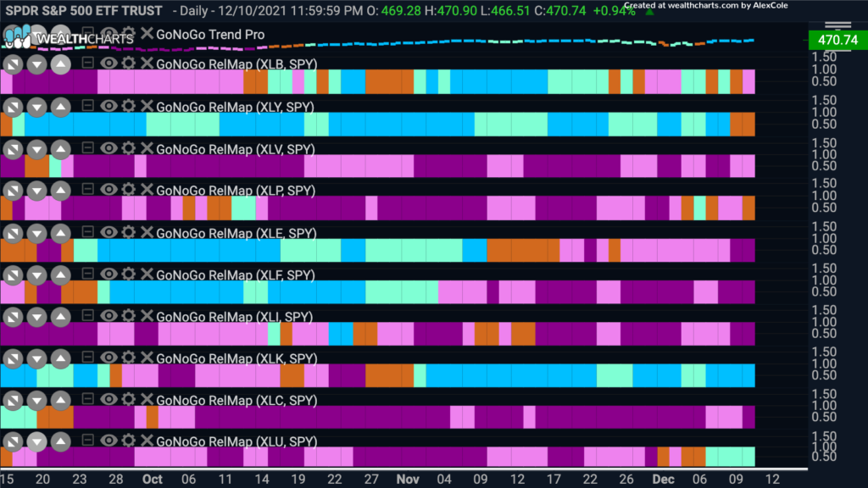
Task: Click the 470.74 current price tag
Action: [838, 40]
